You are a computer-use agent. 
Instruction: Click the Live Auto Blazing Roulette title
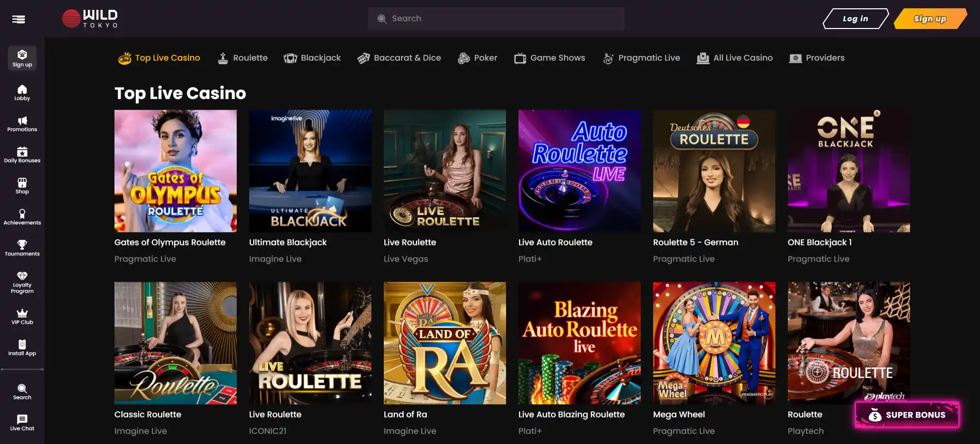[571, 414]
